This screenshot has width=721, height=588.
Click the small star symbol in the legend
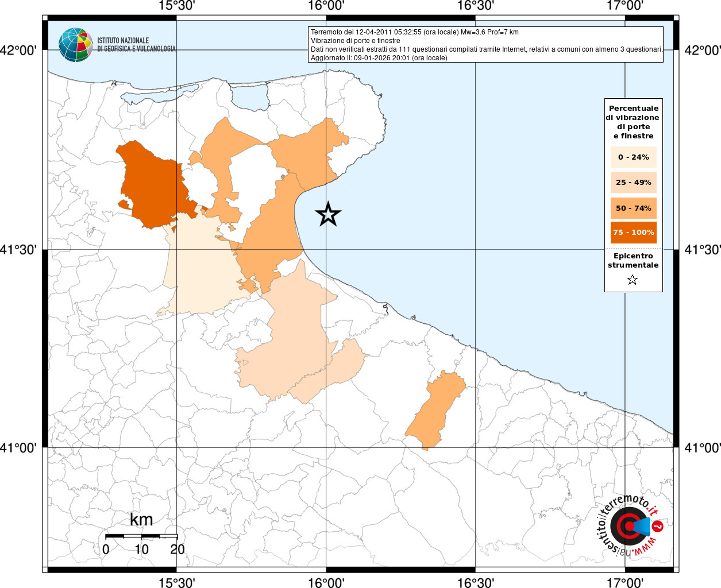633,280
